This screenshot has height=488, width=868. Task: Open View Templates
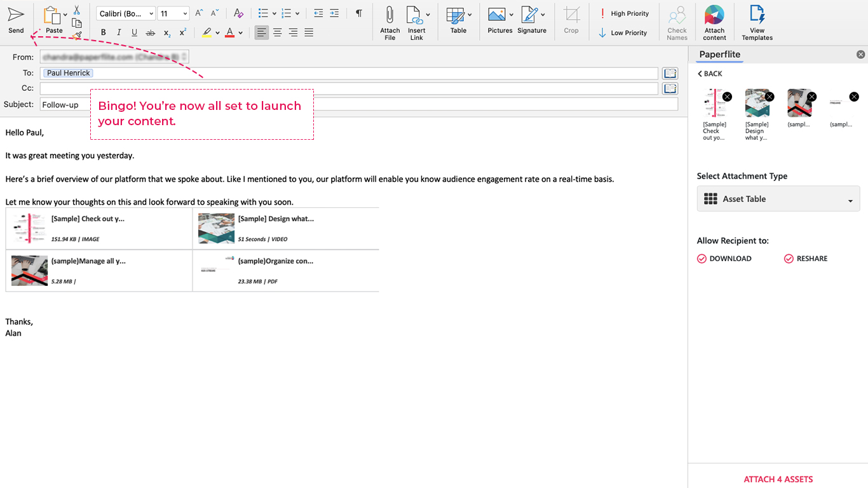tap(757, 24)
